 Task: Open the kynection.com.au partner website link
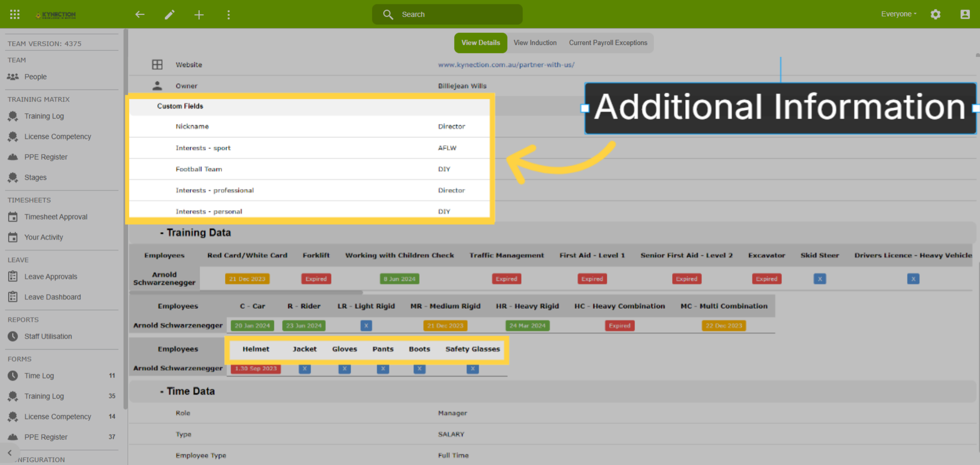[506, 65]
